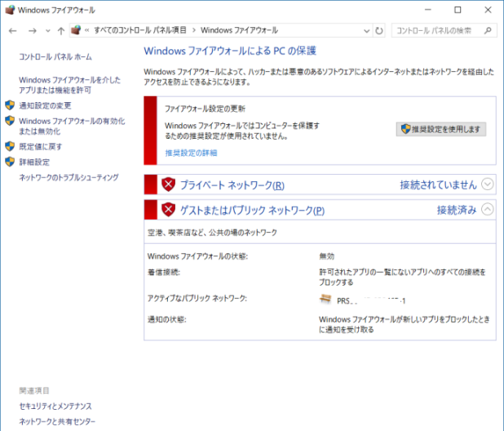The height and width of the screenshot is (431, 504).
Task: Click Windows ファイアウォール breadcrumb segment
Action: pos(240,30)
